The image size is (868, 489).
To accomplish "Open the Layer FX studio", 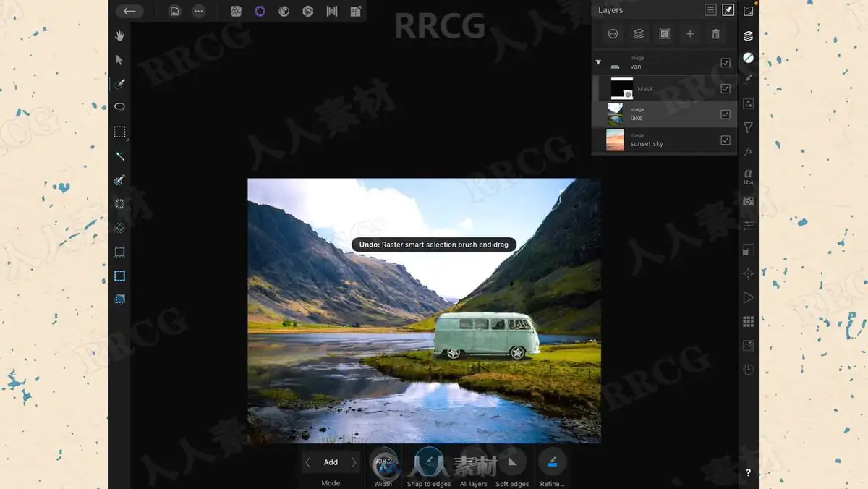I will 748,151.
